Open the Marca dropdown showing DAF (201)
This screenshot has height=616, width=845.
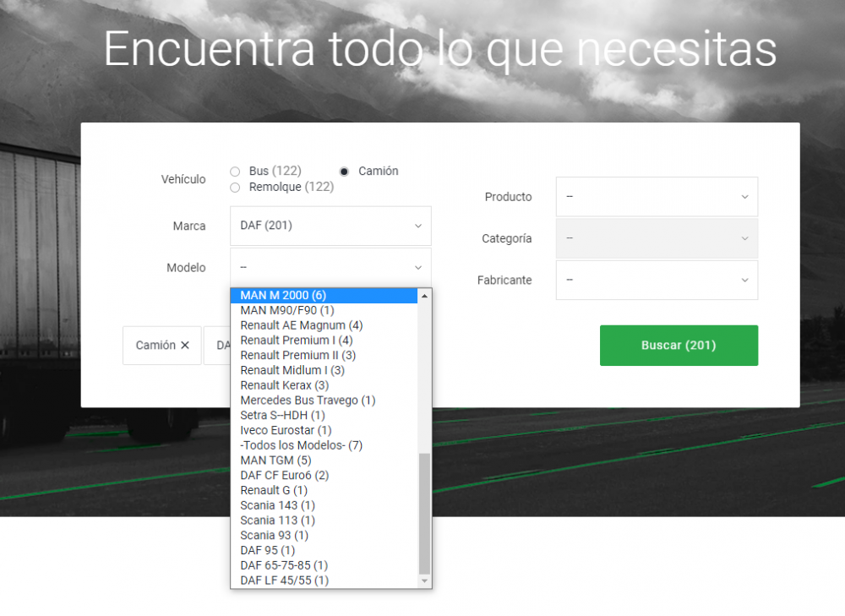330,226
